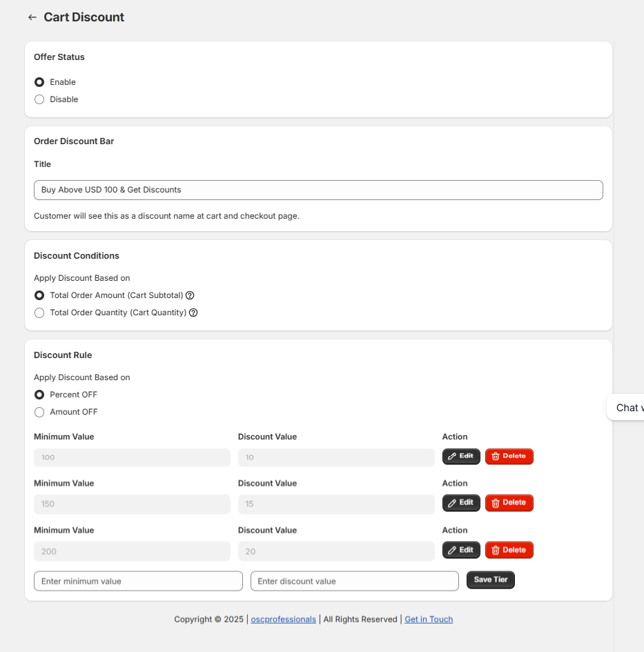The height and width of the screenshot is (652, 644).
Task: Edit the tier with minimum value 100
Action: click(x=461, y=457)
